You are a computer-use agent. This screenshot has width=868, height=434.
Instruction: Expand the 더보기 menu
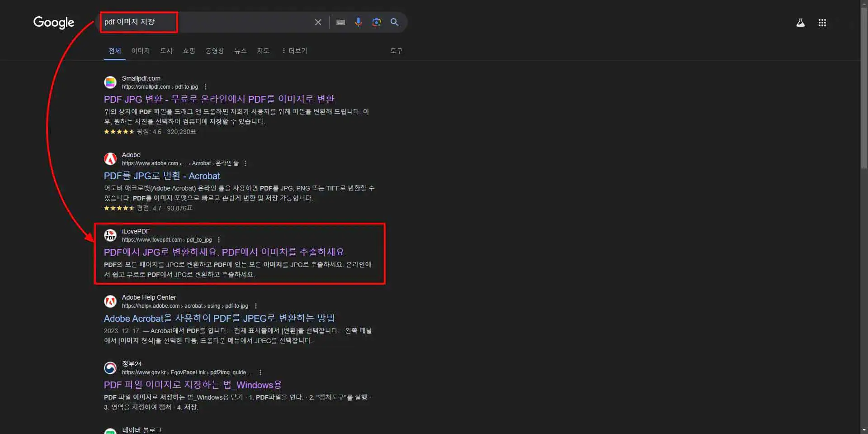294,51
